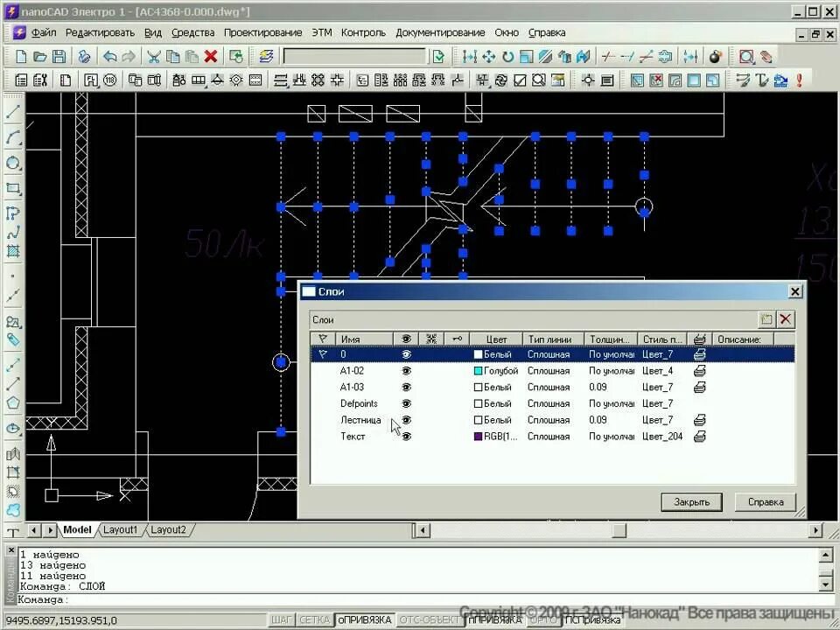The image size is (840, 630).
Task: Select the Arc tool in left toolbar
Action: (x=13, y=137)
